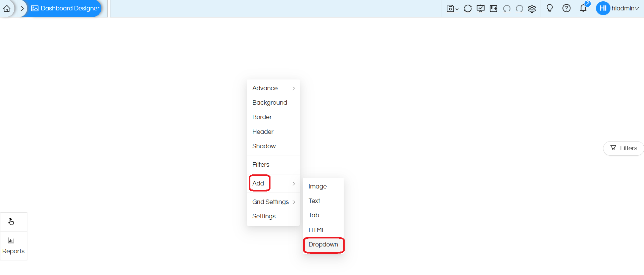Add Text from the submenu
Viewport: 644px width, 275px height.
(323, 201)
